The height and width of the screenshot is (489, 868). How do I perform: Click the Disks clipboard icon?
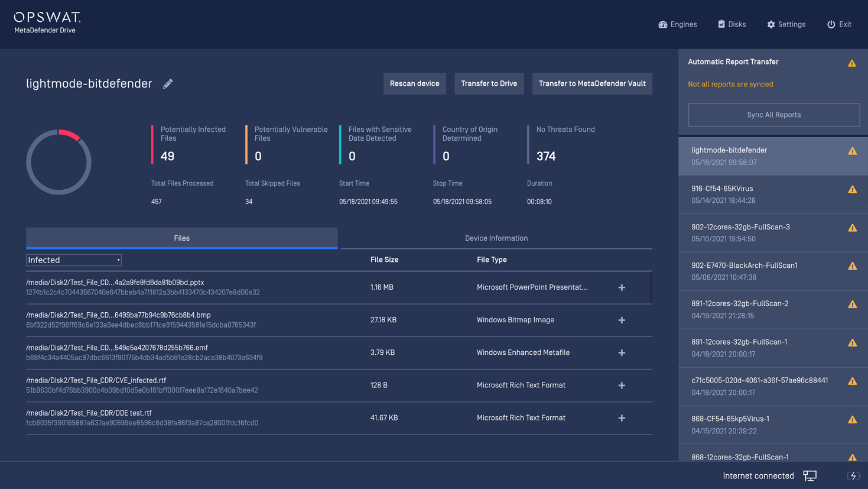point(721,24)
